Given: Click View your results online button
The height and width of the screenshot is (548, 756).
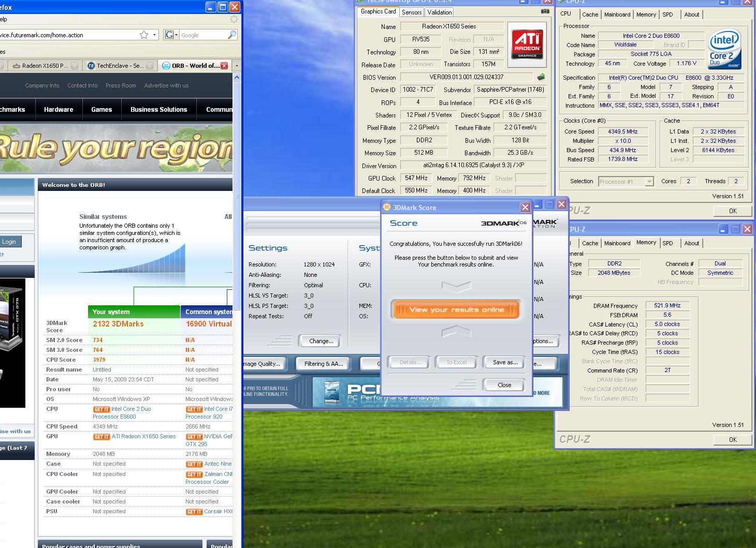Looking at the screenshot, I should [x=456, y=309].
